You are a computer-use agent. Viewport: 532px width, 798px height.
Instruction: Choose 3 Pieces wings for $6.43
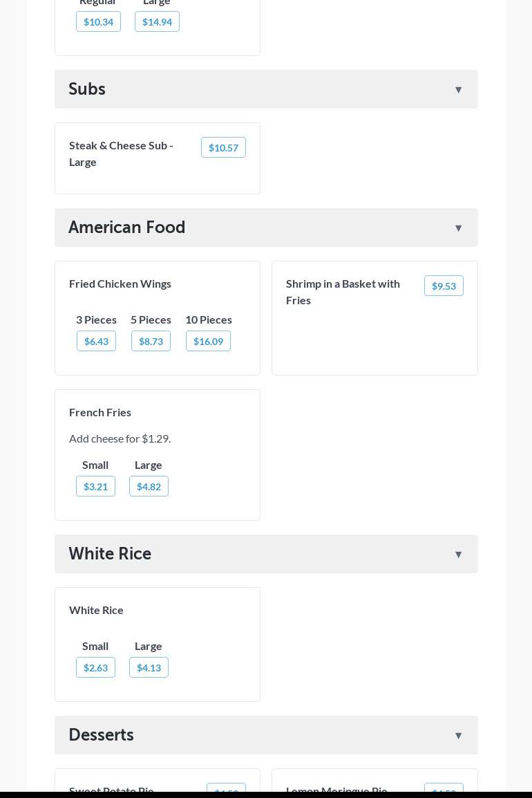pos(96,341)
